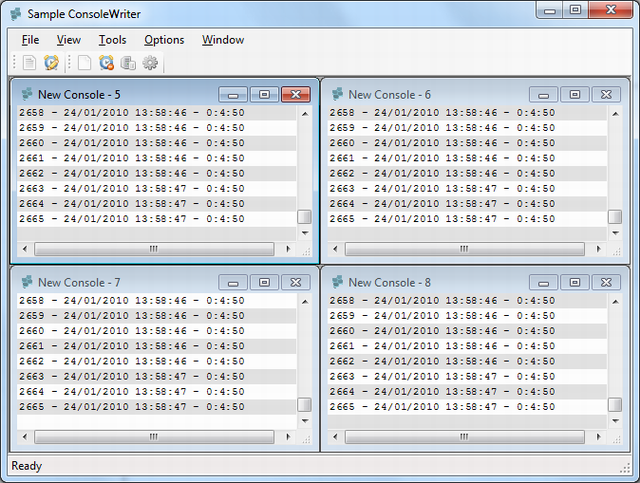Select row 2665 in New Console - 5

[x=157, y=219]
